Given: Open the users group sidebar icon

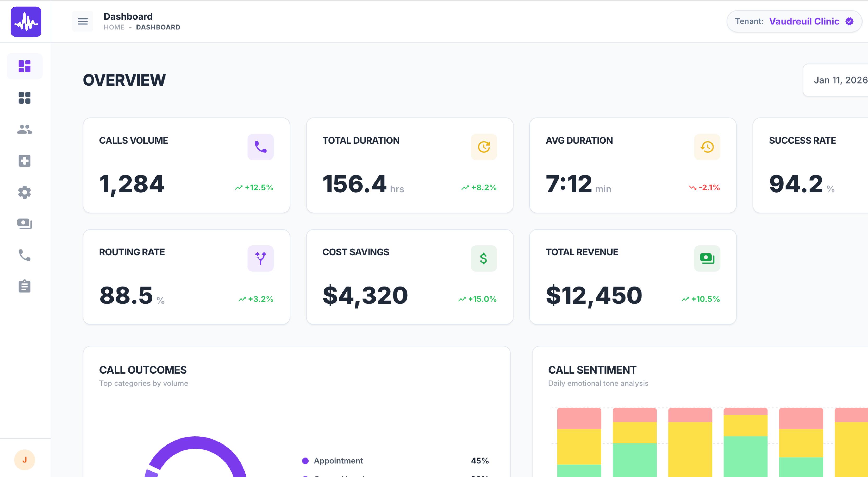Looking at the screenshot, I should pos(24,129).
